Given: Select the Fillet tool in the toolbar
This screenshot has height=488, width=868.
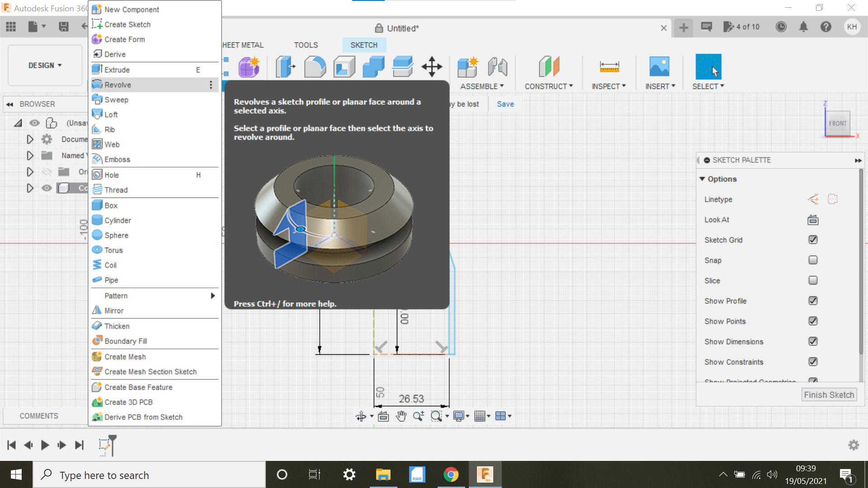Looking at the screenshot, I should tap(315, 66).
